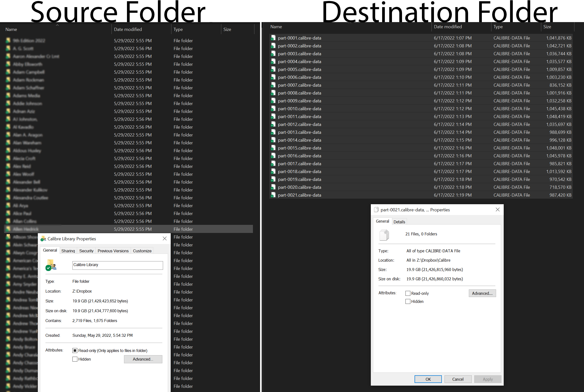The height and width of the screenshot is (392, 584).
Task: Click the part-0021.calibre-data file icon
Action: (273, 195)
